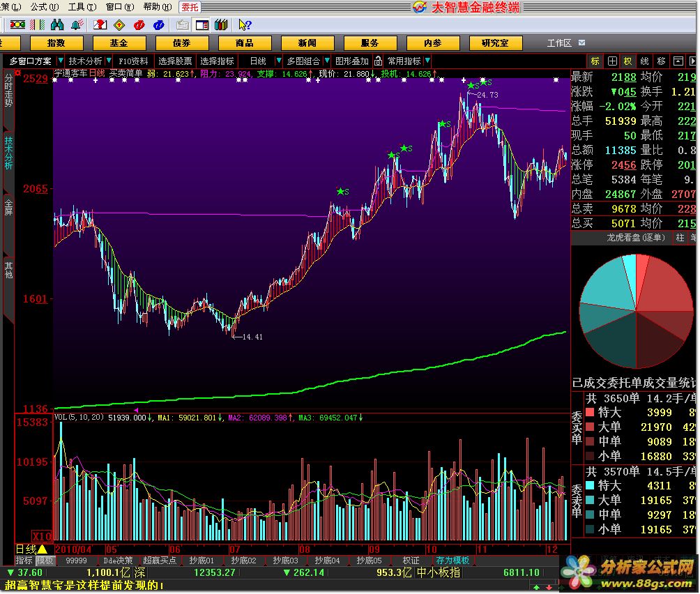Toggle the 指标 bottom mode button
This screenshot has height=594, width=700.
point(24,561)
